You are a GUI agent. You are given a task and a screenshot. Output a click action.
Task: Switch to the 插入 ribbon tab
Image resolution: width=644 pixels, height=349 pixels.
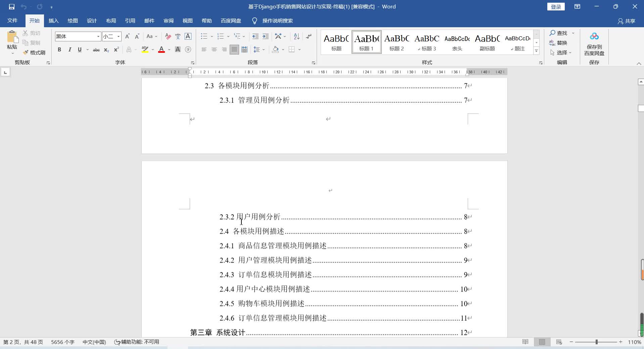pos(53,21)
